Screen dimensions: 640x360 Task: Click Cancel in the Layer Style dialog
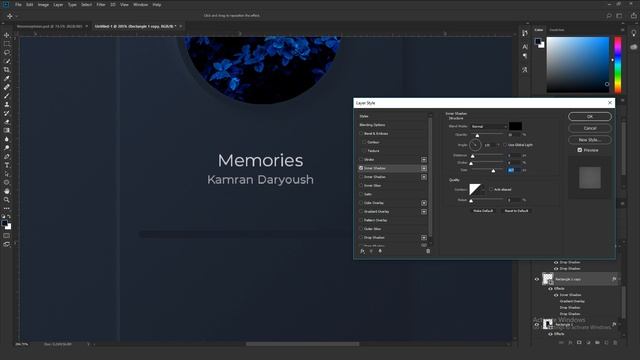(x=590, y=128)
